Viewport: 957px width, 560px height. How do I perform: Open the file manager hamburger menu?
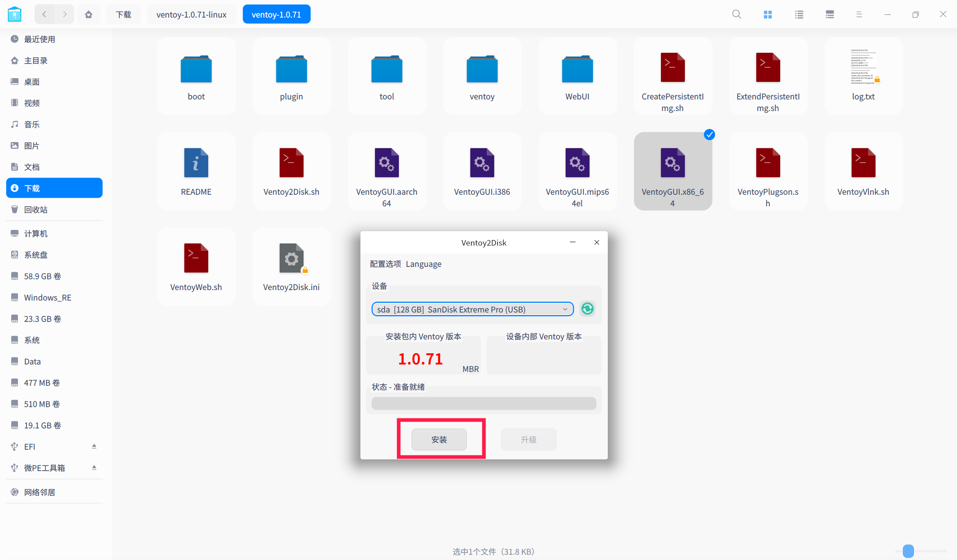pyautogui.click(x=859, y=15)
